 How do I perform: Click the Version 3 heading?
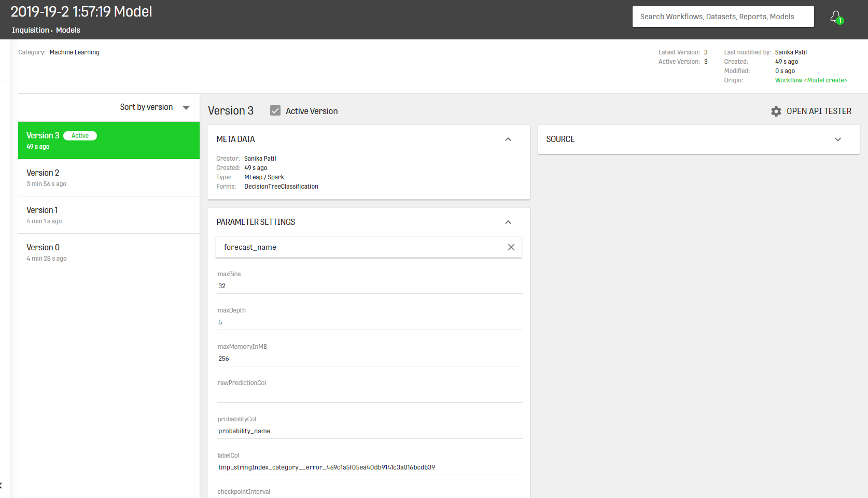point(231,111)
